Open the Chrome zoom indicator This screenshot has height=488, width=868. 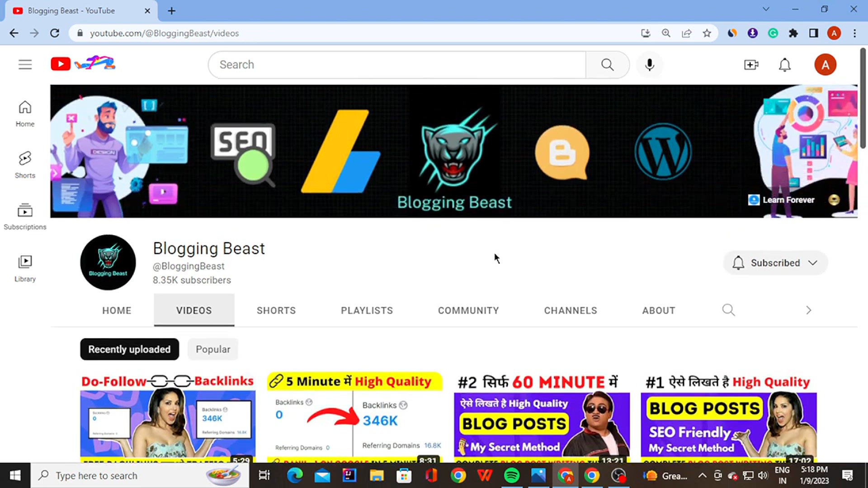[x=666, y=33]
